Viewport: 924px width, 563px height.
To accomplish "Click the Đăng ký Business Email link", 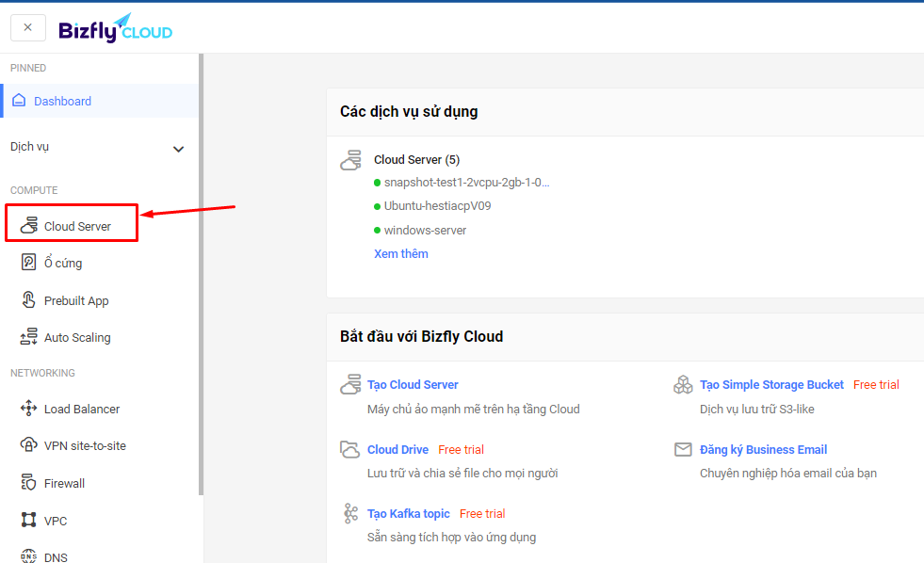I will coord(763,449).
